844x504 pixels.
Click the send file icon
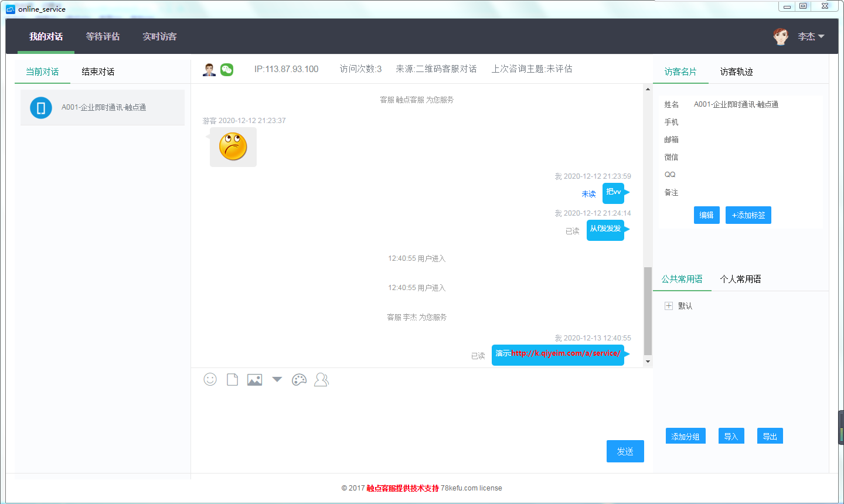232,380
